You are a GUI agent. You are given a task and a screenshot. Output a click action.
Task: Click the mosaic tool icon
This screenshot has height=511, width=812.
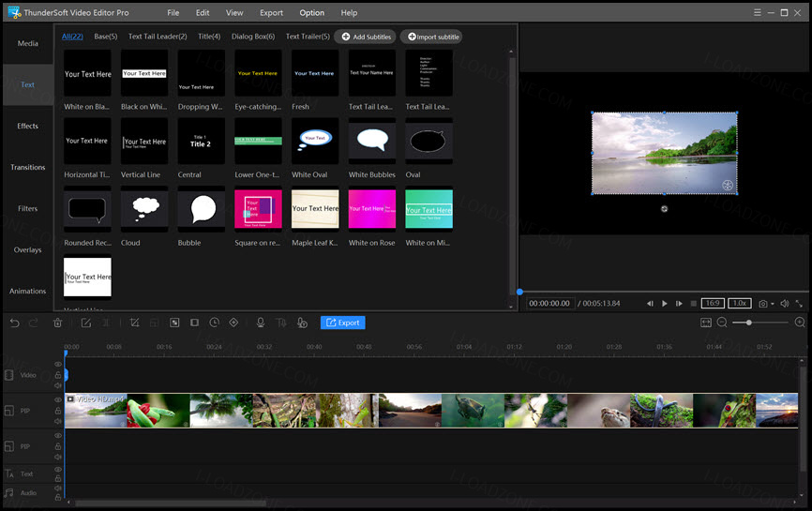[x=174, y=323]
